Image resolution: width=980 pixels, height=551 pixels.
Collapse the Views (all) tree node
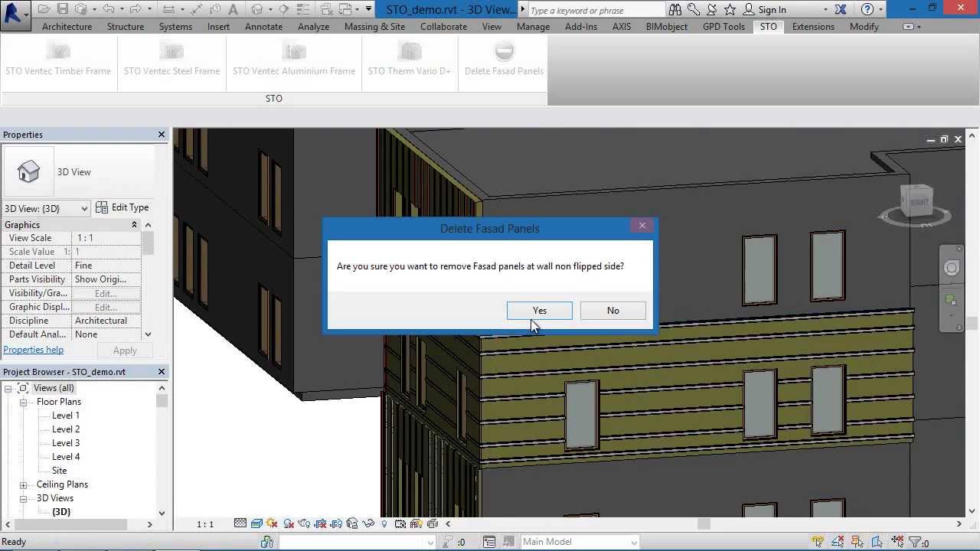(8, 388)
